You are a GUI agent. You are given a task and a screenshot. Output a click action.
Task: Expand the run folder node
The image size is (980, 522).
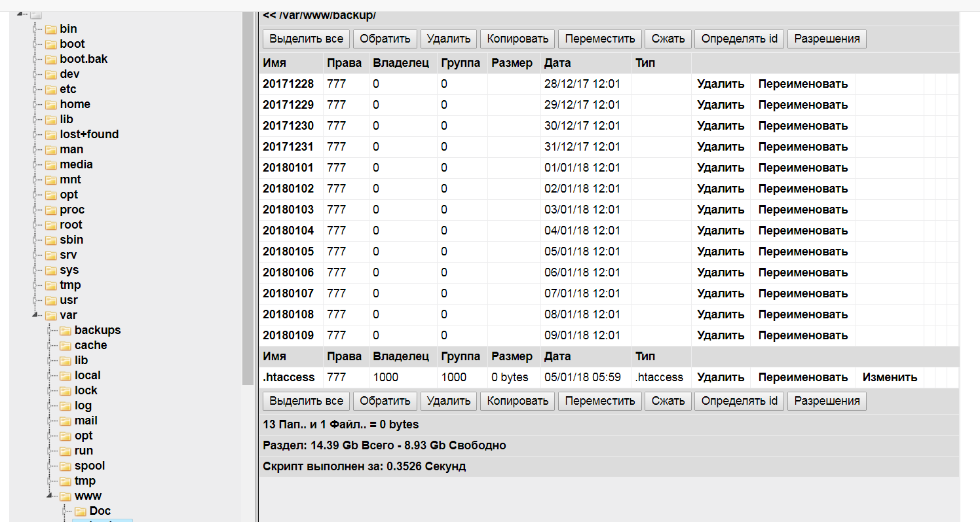click(50, 451)
